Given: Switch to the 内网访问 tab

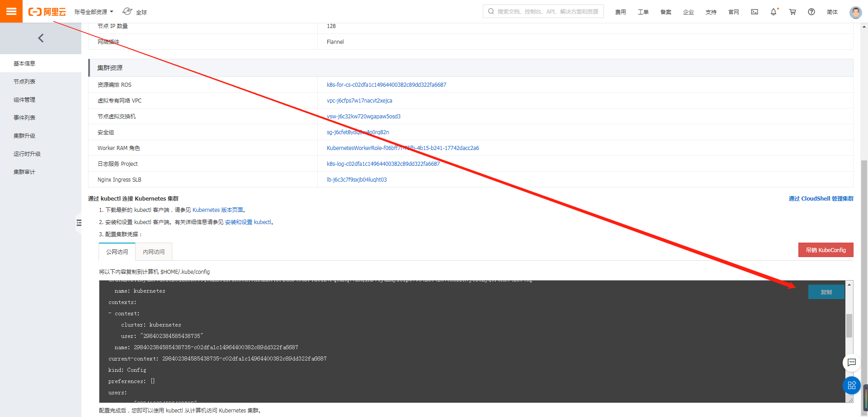Looking at the screenshot, I should coord(154,252).
